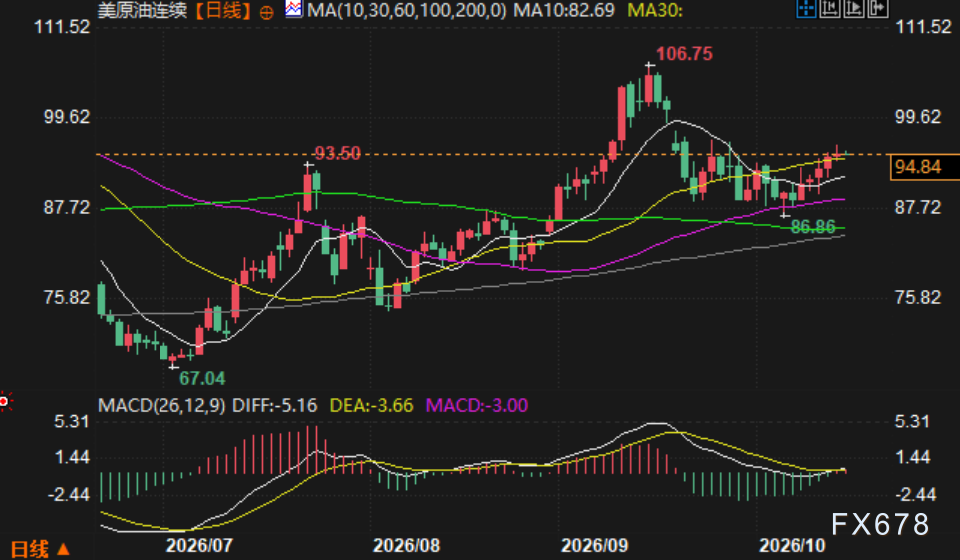
Task: Click the MA10:82.69 value label
Action: pyautogui.click(x=564, y=10)
